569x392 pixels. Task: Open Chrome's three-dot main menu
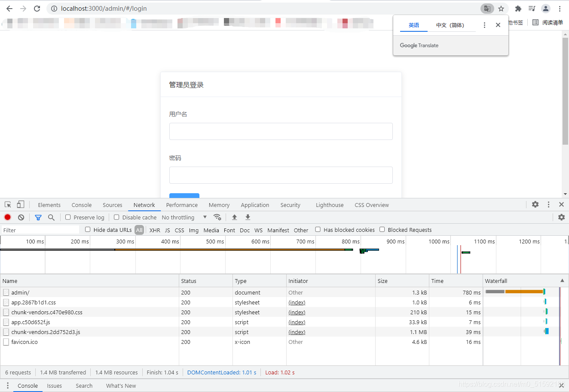[x=560, y=9]
